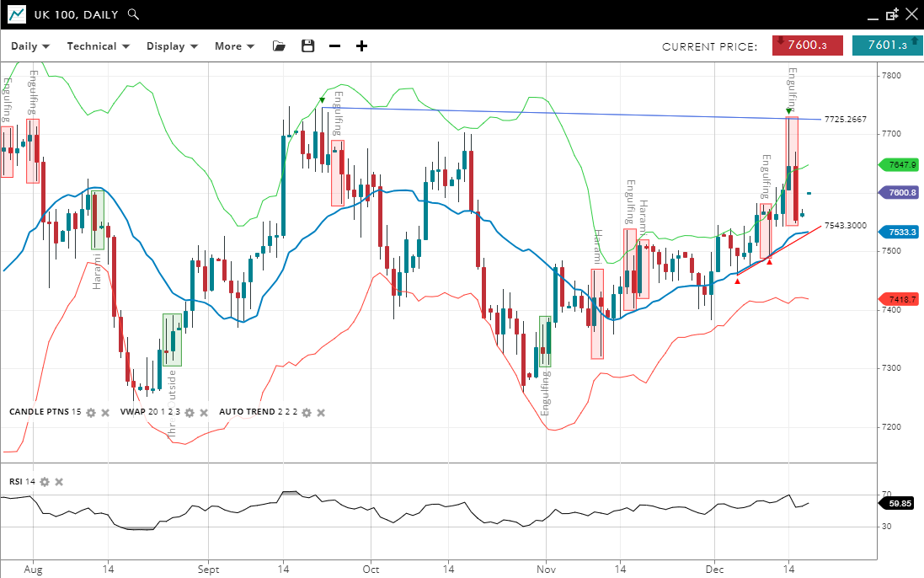Zoom in using the plus icon
Viewport: 924px width, 578px height.
tap(361, 46)
